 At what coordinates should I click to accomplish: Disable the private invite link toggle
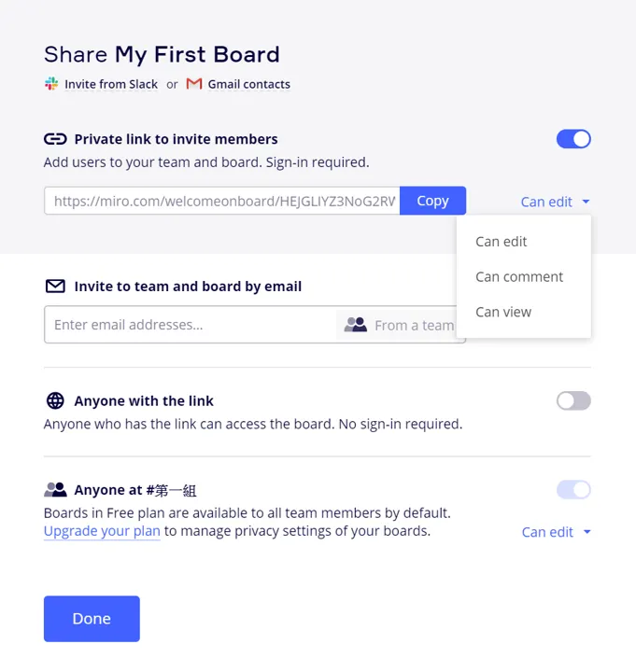coord(573,139)
